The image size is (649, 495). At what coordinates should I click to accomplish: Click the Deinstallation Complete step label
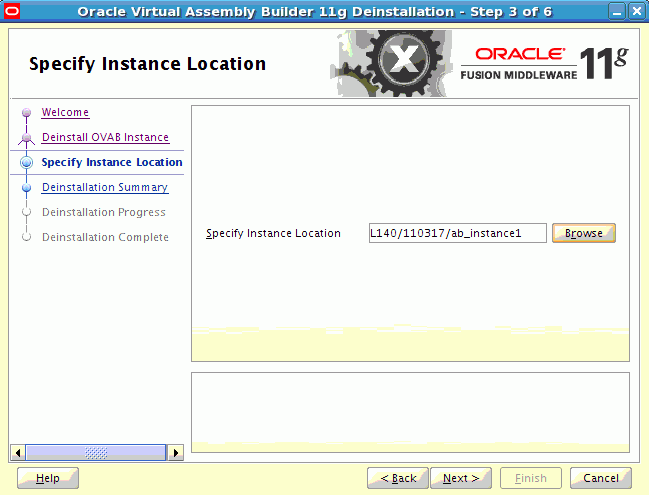pos(106,237)
